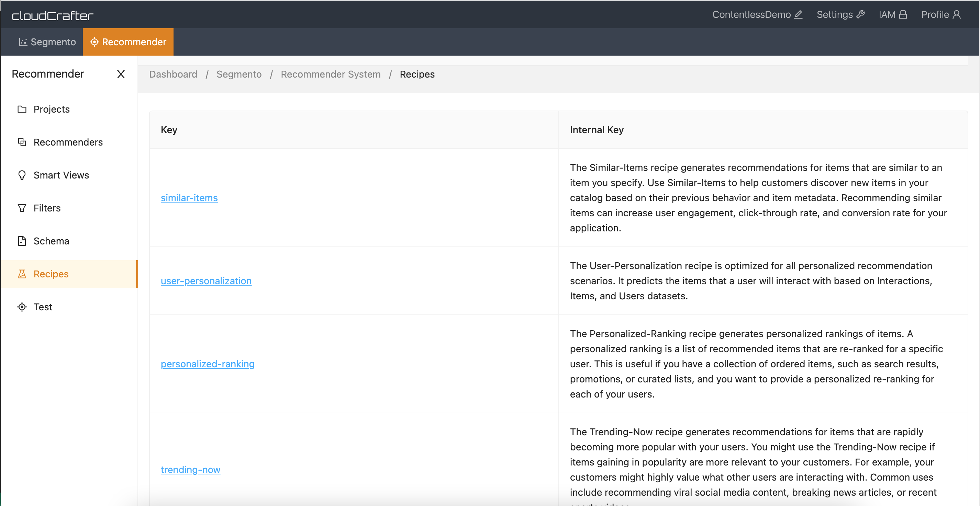This screenshot has width=980, height=506.
Task: Go to Projects in the sidebar
Action: (69, 109)
